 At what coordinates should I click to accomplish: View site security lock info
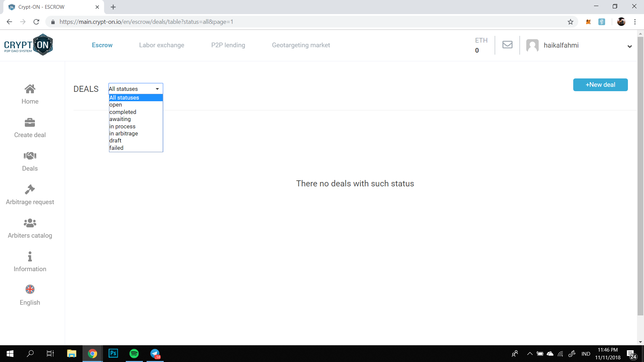pos(53,22)
